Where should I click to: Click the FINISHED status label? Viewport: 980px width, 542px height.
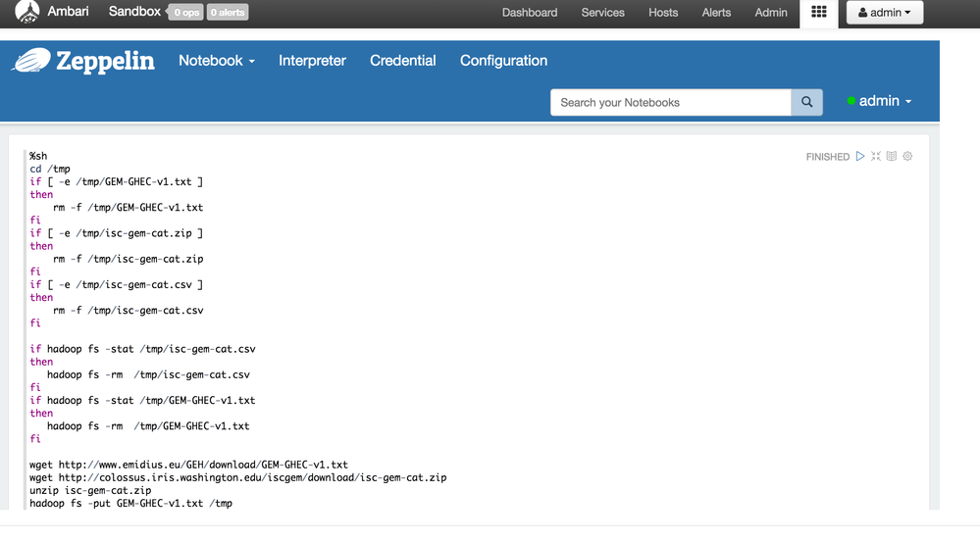[x=828, y=157]
